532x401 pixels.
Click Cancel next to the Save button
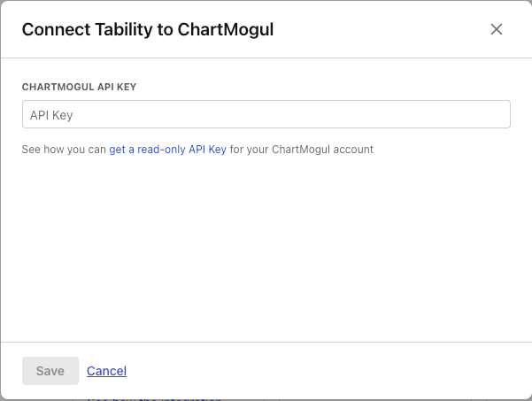(x=106, y=371)
